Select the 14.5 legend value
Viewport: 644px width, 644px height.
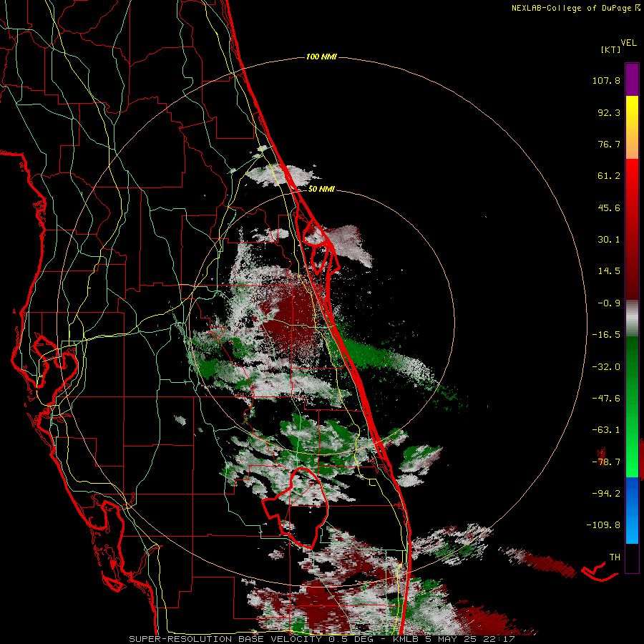[x=609, y=271]
